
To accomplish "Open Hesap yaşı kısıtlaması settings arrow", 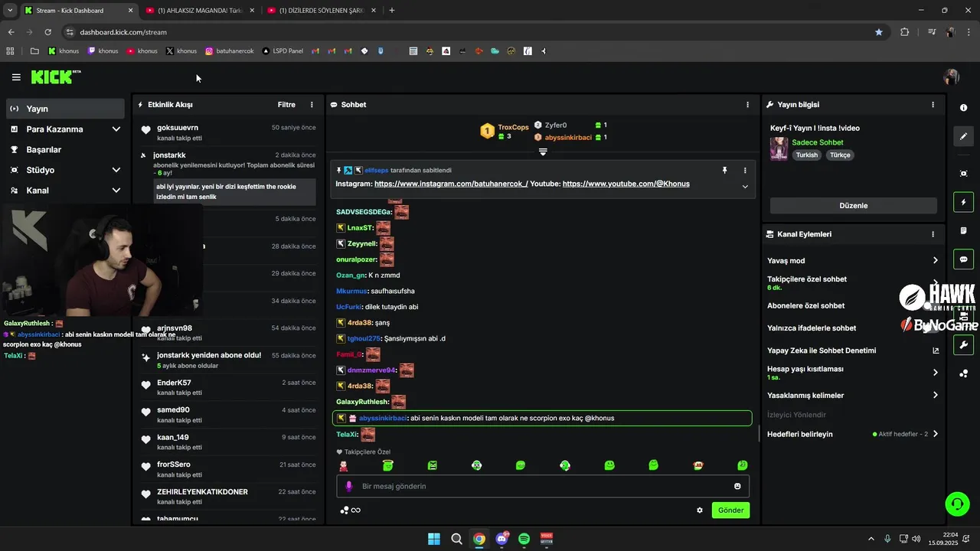I will 935,373.
